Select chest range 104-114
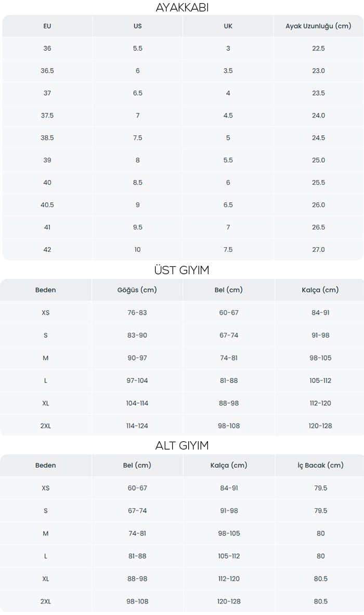The image size is (364, 615). coord(137,404)
